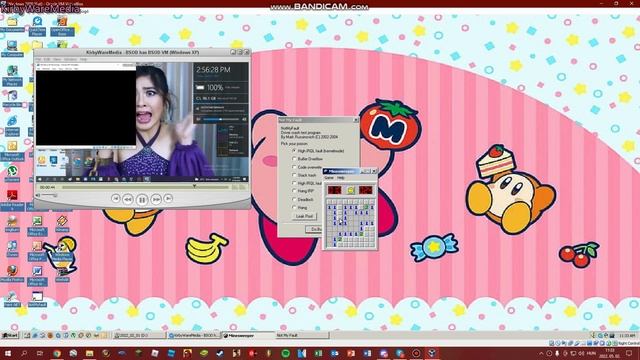Click the Do Bug button
Screen dimensions: 640x360
click(x=314, y=229)
